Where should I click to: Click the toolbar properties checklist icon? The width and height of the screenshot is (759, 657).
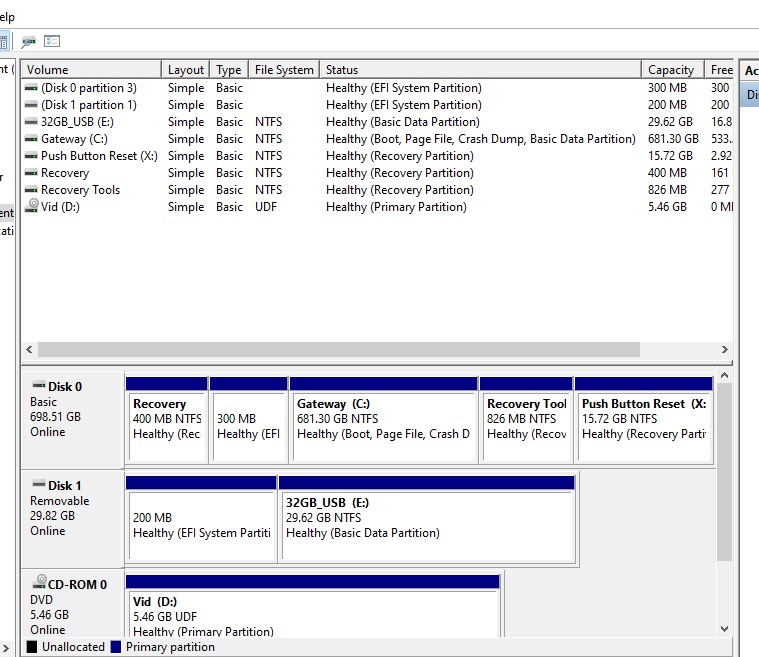pos(52,41)
